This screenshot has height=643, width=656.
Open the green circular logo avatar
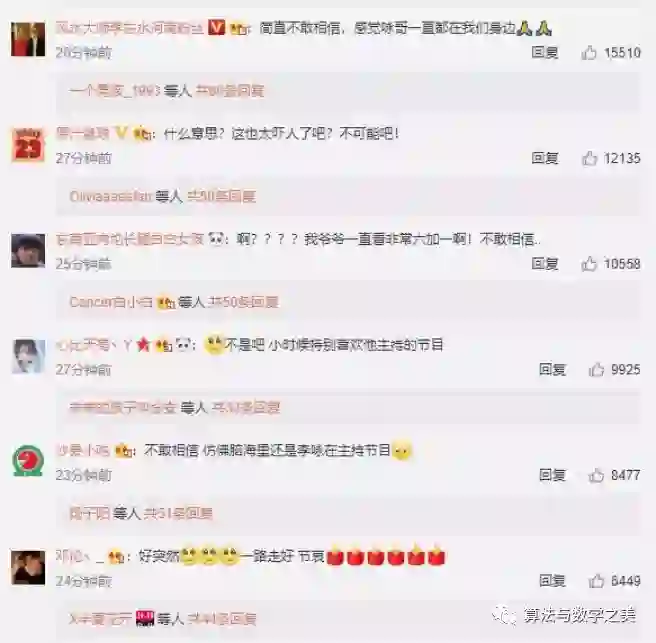point(28,461)
